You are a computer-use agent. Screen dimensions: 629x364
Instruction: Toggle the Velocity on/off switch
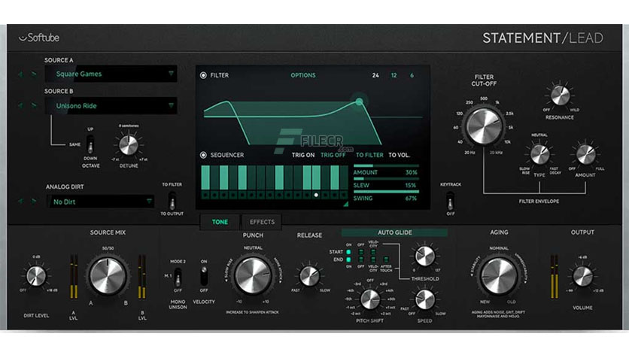click(x=204, y=276)
